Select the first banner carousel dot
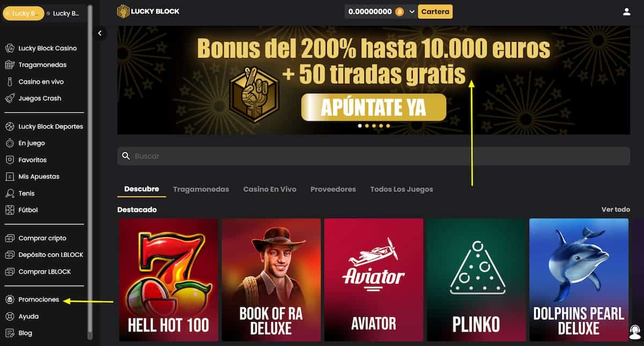Screen dimensions: 644x346 click(360, 126)
